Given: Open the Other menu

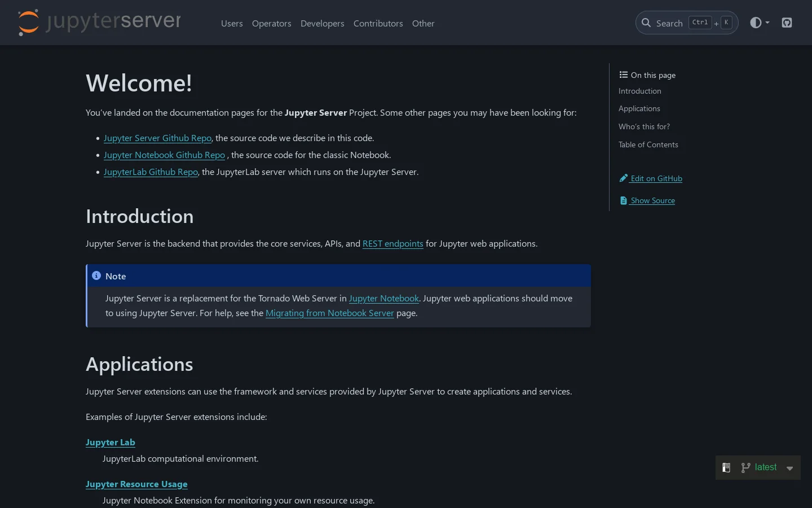Looking at the screenshot, I should 423,23.
